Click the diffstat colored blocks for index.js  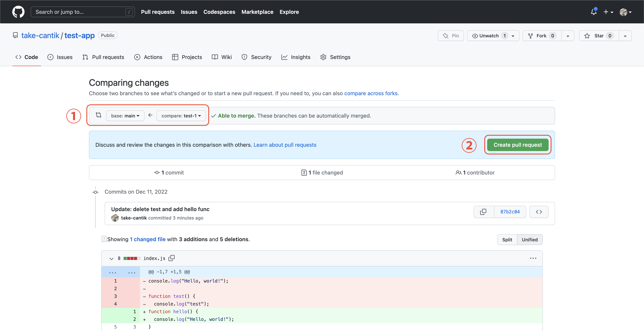[x=132, y=258]
